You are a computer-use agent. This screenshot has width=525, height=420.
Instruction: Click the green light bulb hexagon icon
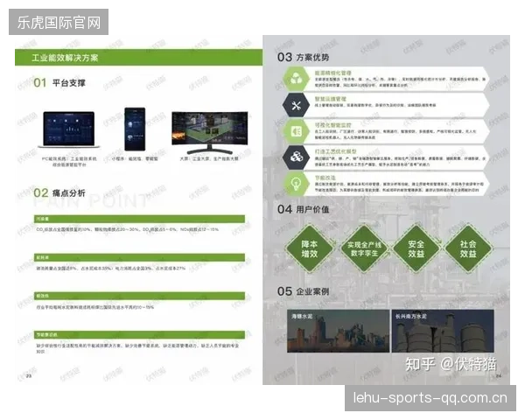(x=296, y=183)
